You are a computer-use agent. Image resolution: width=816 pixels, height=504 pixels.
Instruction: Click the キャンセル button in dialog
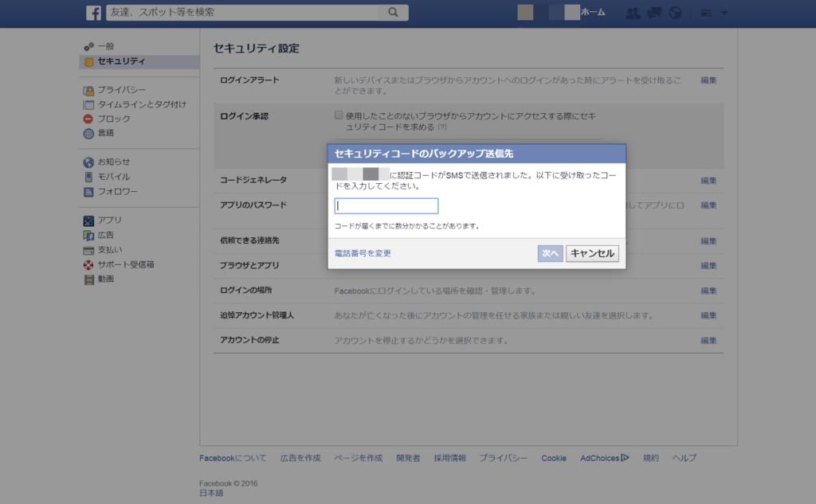point(592,253)
